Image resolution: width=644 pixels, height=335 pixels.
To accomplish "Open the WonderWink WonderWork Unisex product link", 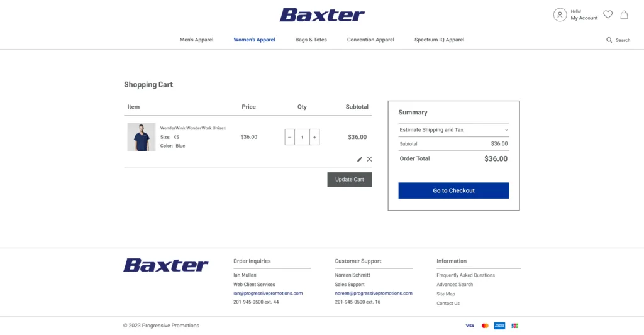I will click(193, 128).
